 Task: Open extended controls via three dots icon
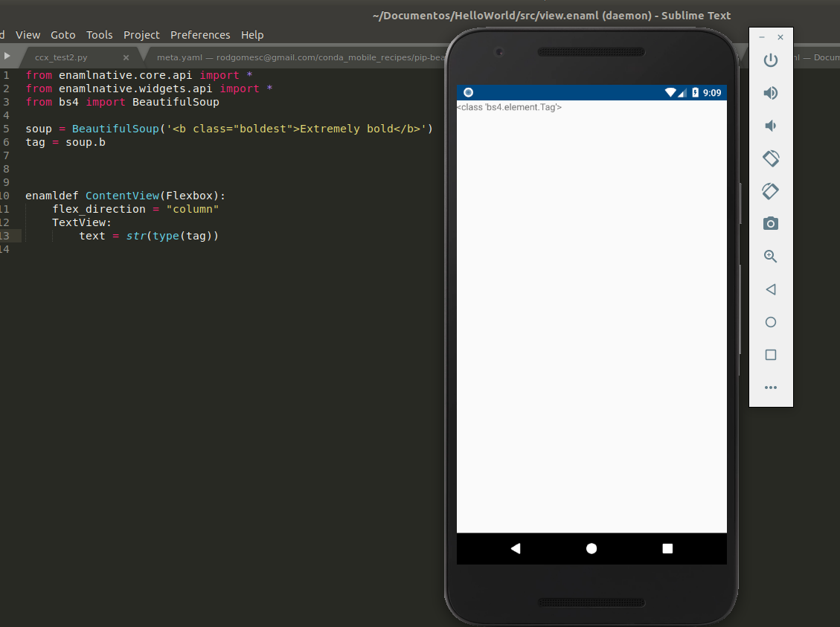pos(770,387)
